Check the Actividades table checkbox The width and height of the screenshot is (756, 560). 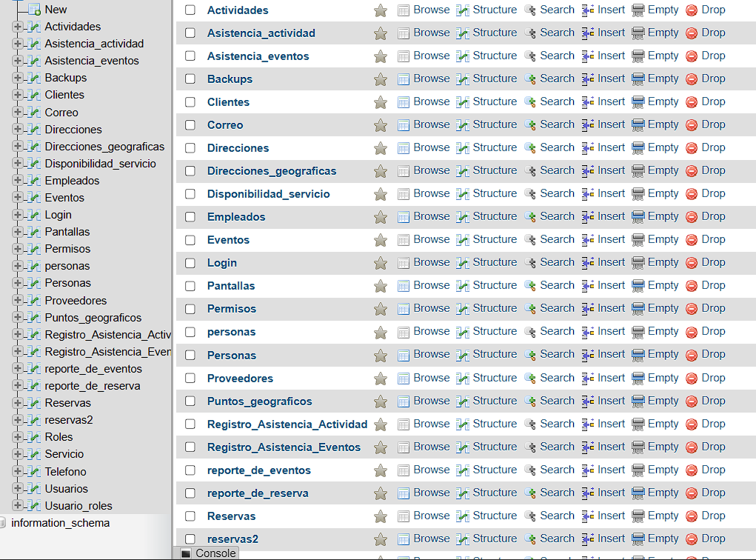pyautogui.click(x=190, y=10)
